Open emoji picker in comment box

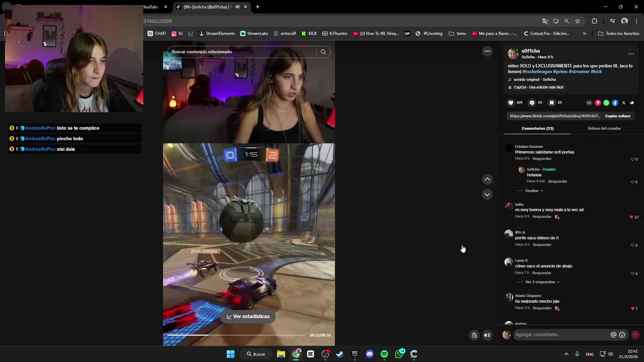pyautogui.click(x=622, y=335)
